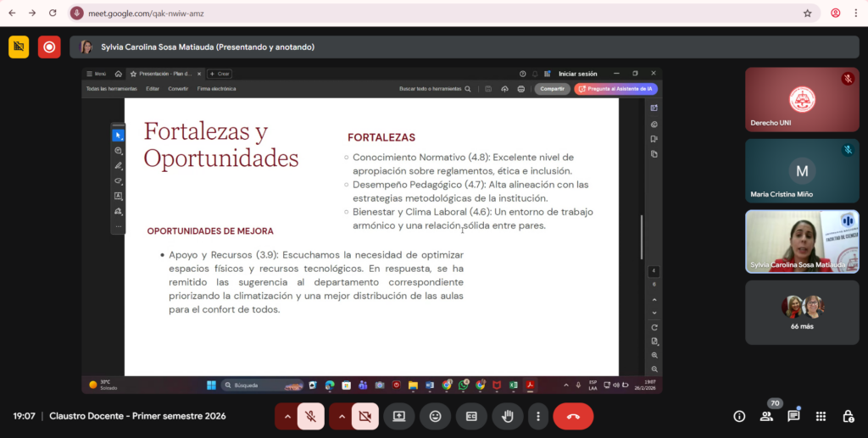Leave the call

coord(573,416)
